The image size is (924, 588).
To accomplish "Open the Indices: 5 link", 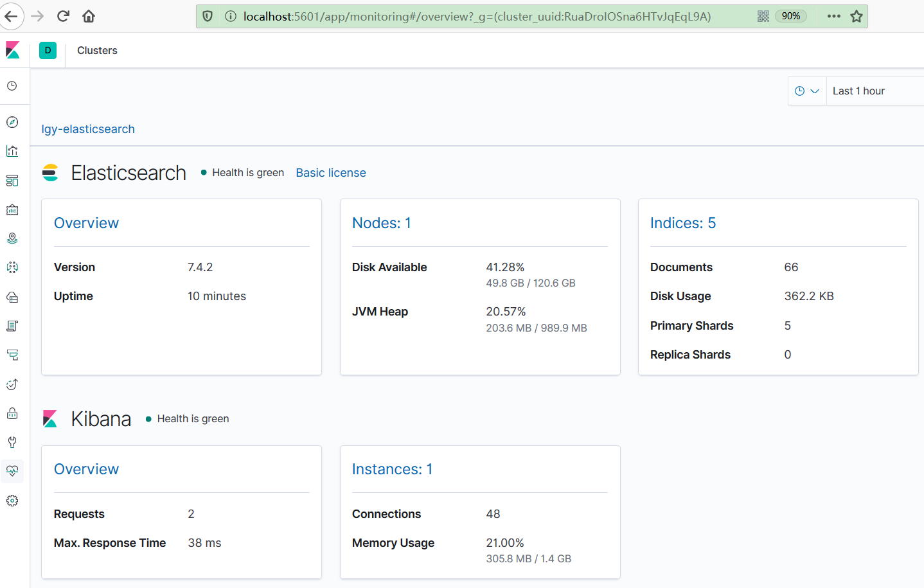I will point(683,223).
